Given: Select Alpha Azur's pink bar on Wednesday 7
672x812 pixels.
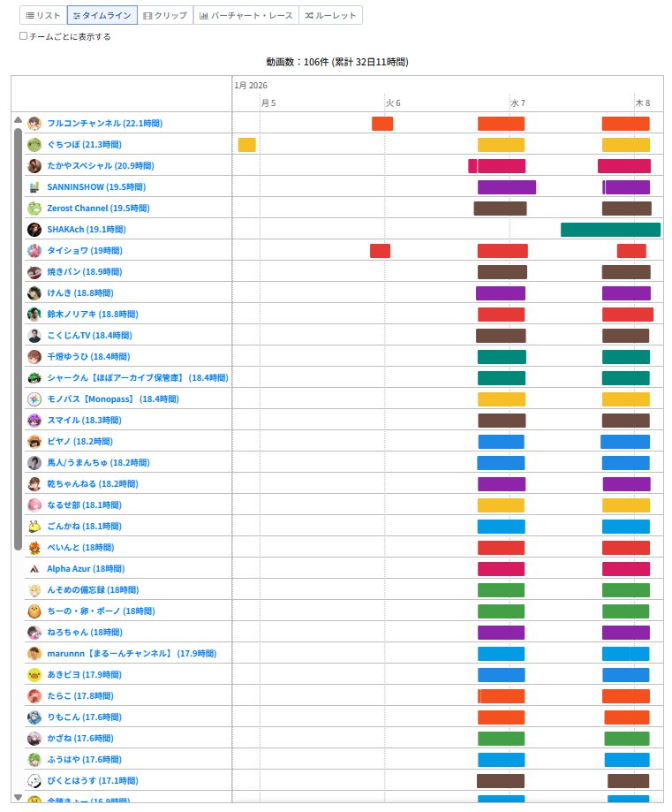Looking at the screenshot, I should click(x=502, y=569).
